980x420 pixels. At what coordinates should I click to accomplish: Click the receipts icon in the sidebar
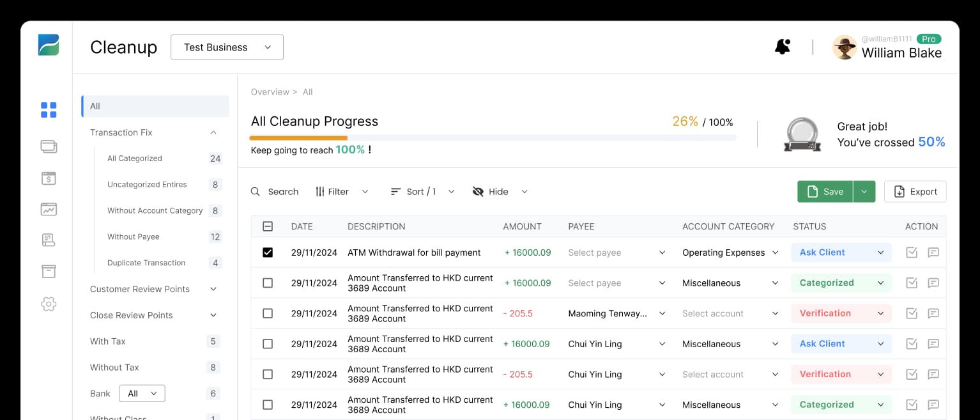[x=48, y=240]
